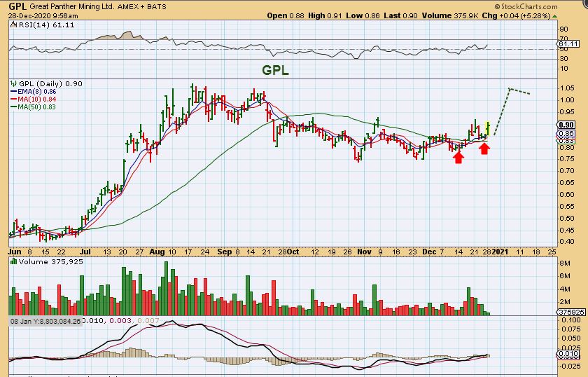Click the RSI(14) 61.11 indicator label
588x377 pixels.
point(46,25)
